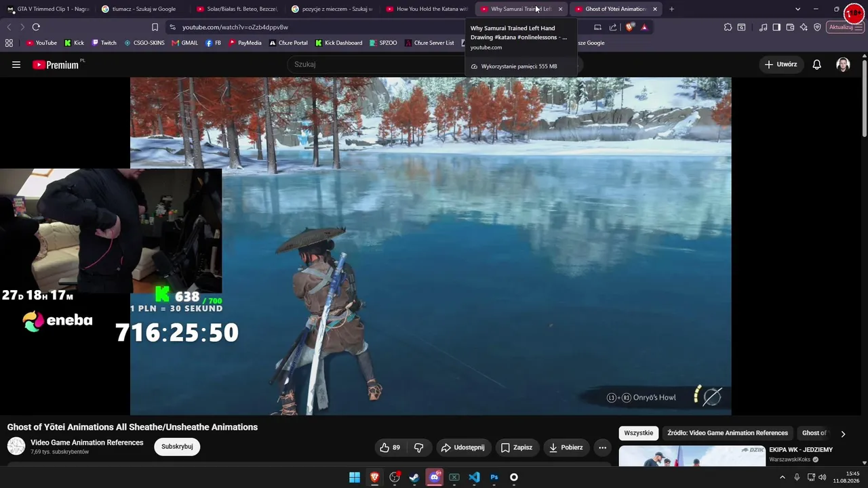Viewport: 868px width, 488px height.
Task: Go back using the browser back arrow
Action: pos(9,27)
